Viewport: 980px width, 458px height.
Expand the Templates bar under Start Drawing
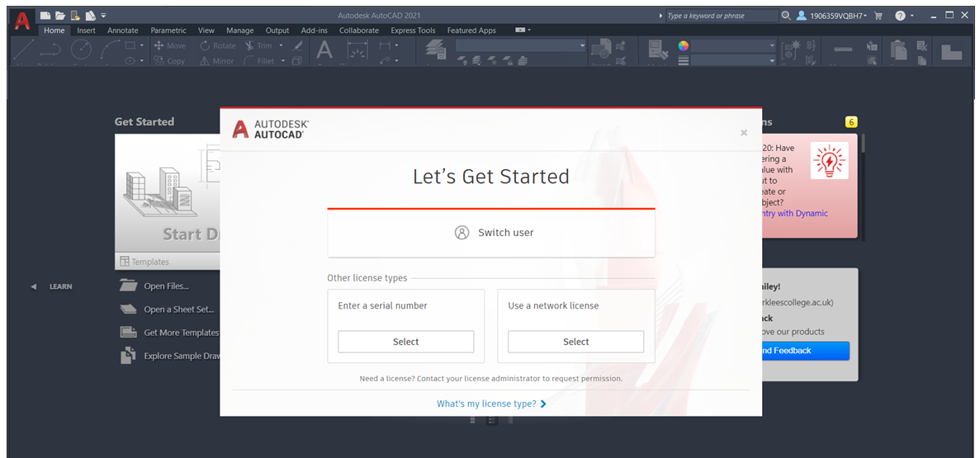(x=168, y=262)
